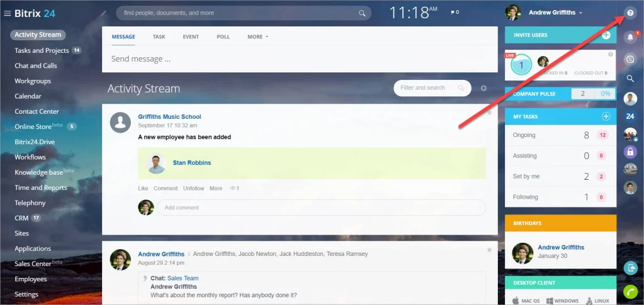Open the Set by me tasks row

560,177
